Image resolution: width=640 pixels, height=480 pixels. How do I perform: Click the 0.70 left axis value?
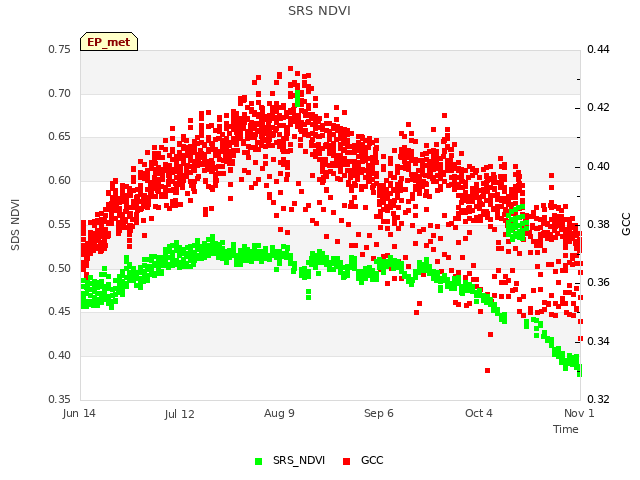tap(60, 93)
